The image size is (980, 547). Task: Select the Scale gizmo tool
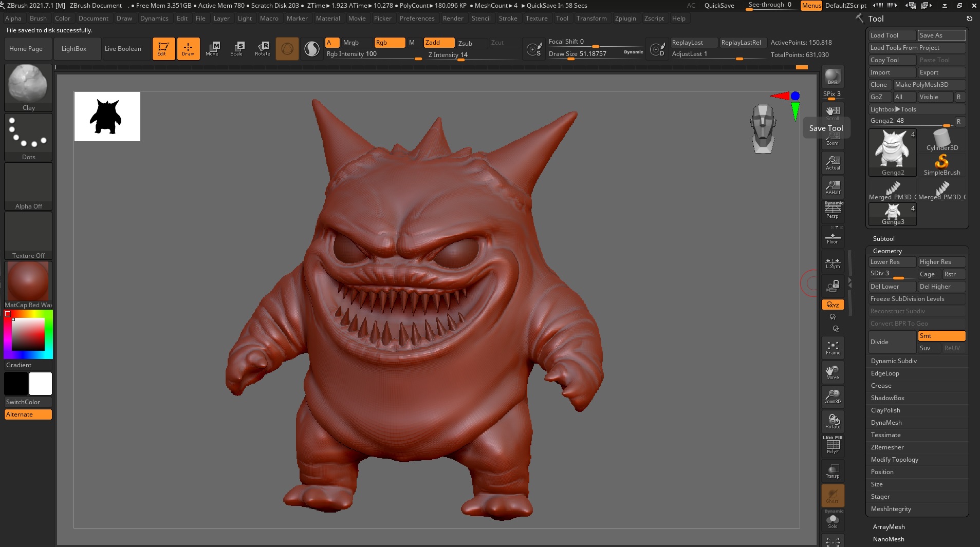pos(236,49)
